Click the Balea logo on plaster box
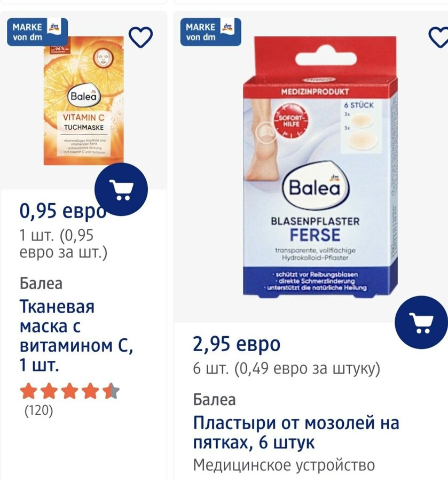The width and height of the screenshot is (448, 481). (x=316, y=186)
